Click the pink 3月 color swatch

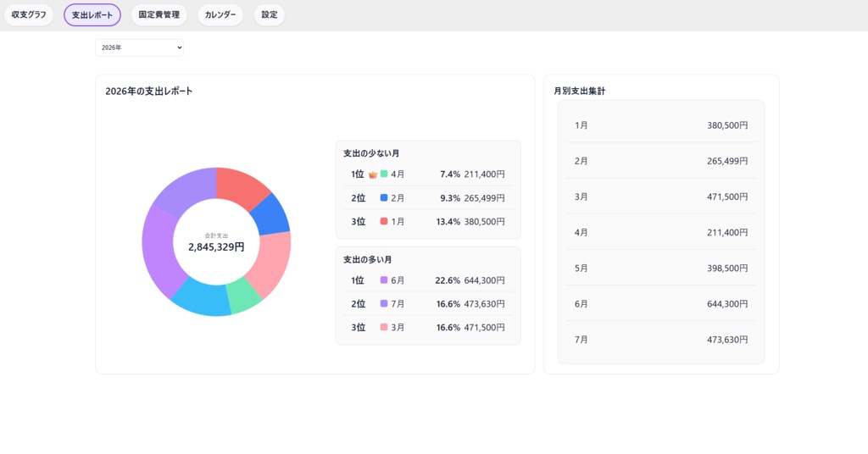[x=384, y=327]
